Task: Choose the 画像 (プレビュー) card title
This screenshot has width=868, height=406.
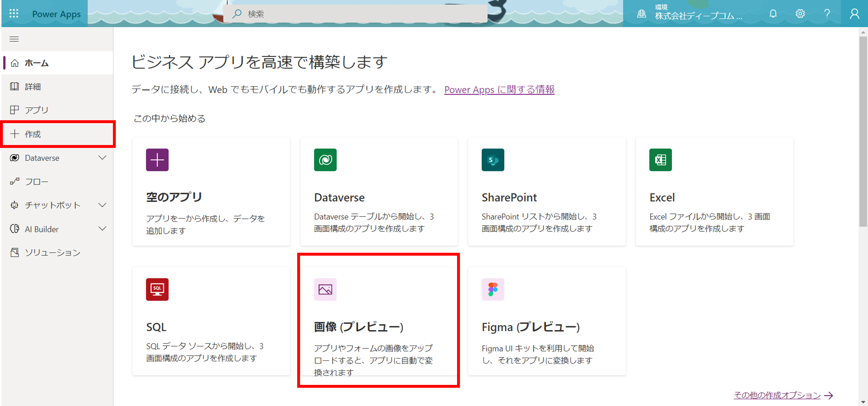Action: tap(358, 327)
